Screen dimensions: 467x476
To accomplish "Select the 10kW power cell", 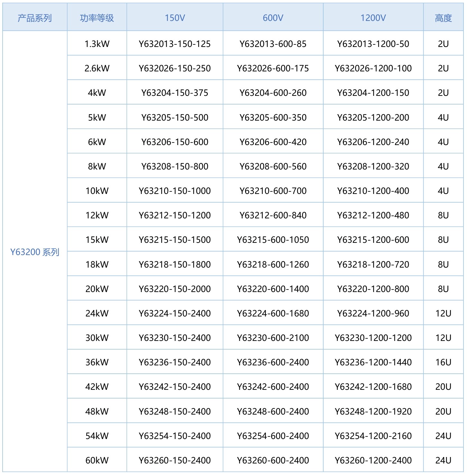I will pos(97,191).
